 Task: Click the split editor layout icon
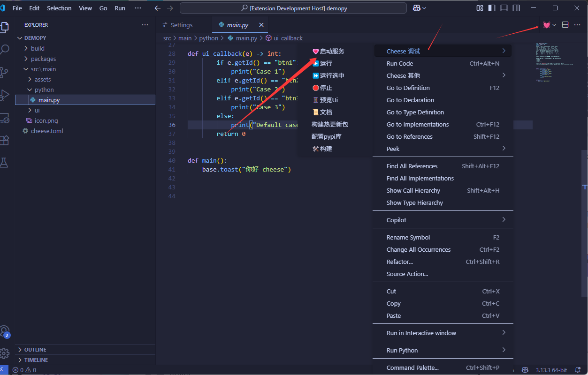pos(565,25)
